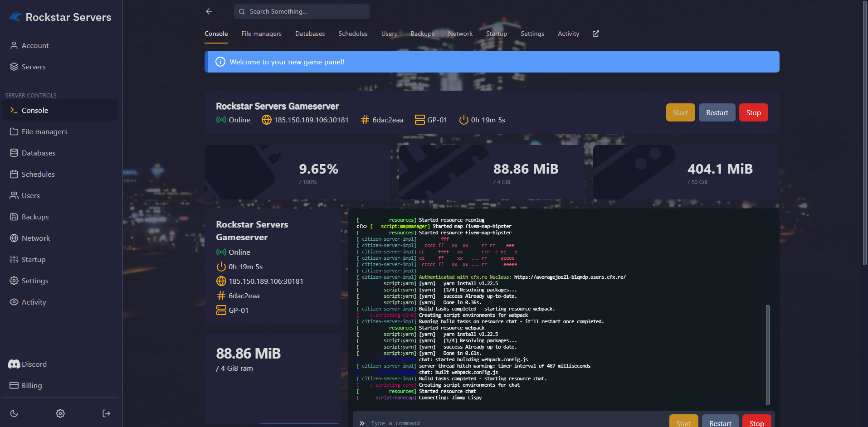The image size is (868, 427).
Task: Switch to the Databases top tab
Action: (x=310, y=34)
